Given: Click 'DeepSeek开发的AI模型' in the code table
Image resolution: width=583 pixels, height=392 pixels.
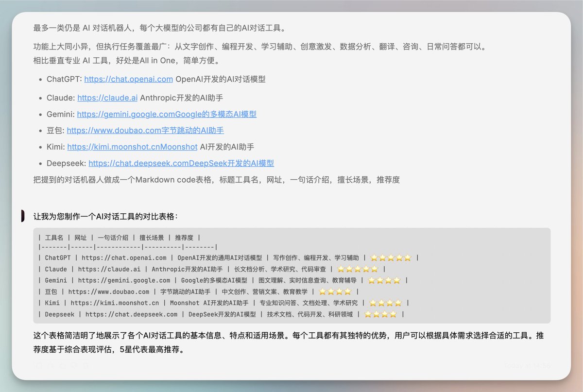Looking at the screenshot, I should [x=222, y=314].
